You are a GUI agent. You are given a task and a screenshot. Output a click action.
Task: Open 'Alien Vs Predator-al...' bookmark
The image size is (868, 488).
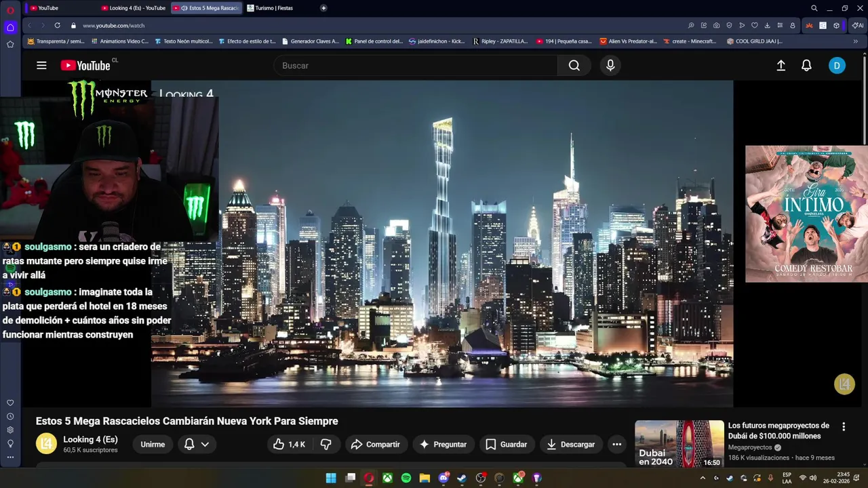[629, 41]
